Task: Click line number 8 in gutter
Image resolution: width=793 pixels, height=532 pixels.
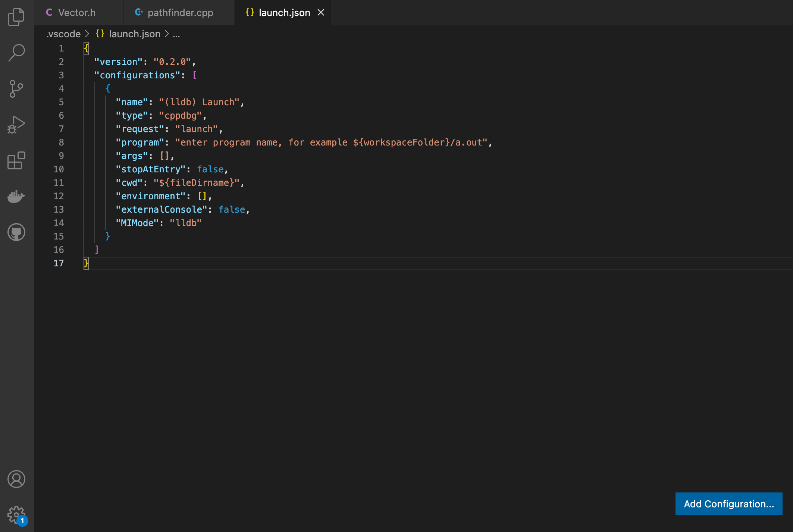Action: click(x=61, y=143)
